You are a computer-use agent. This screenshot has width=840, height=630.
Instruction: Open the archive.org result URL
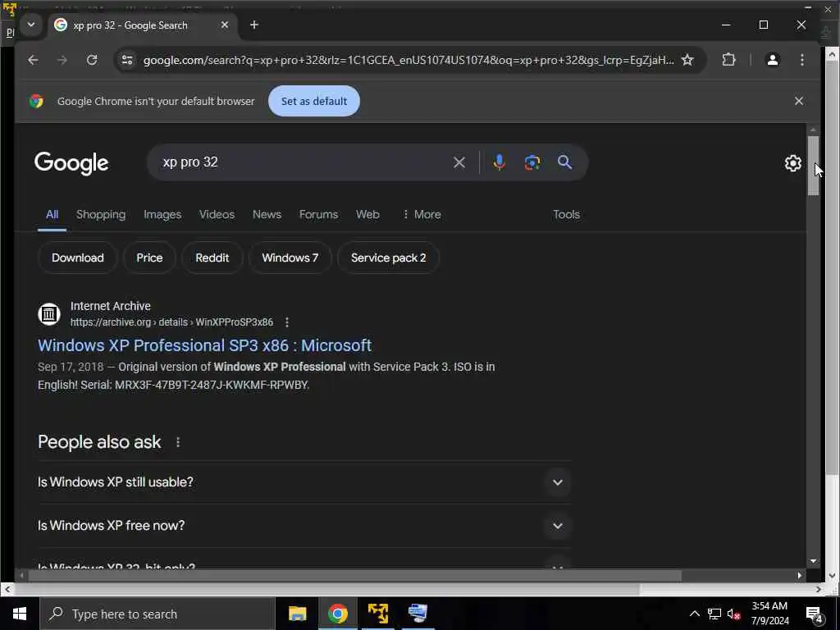pos(171,322)
